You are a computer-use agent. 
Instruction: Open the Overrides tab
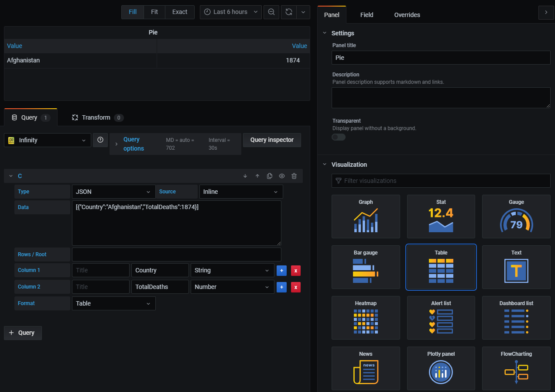click(407, 15)
